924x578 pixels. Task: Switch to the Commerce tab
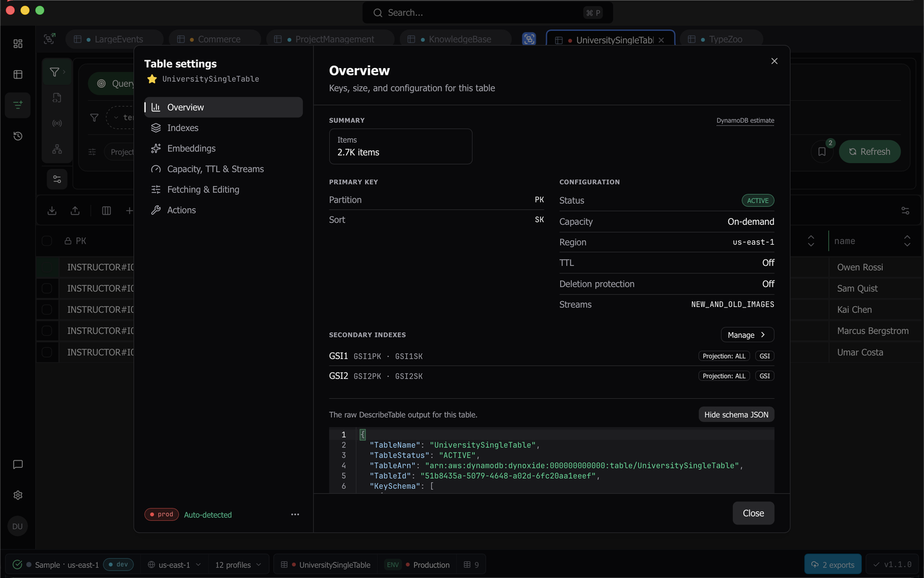[x=214, y=39]
